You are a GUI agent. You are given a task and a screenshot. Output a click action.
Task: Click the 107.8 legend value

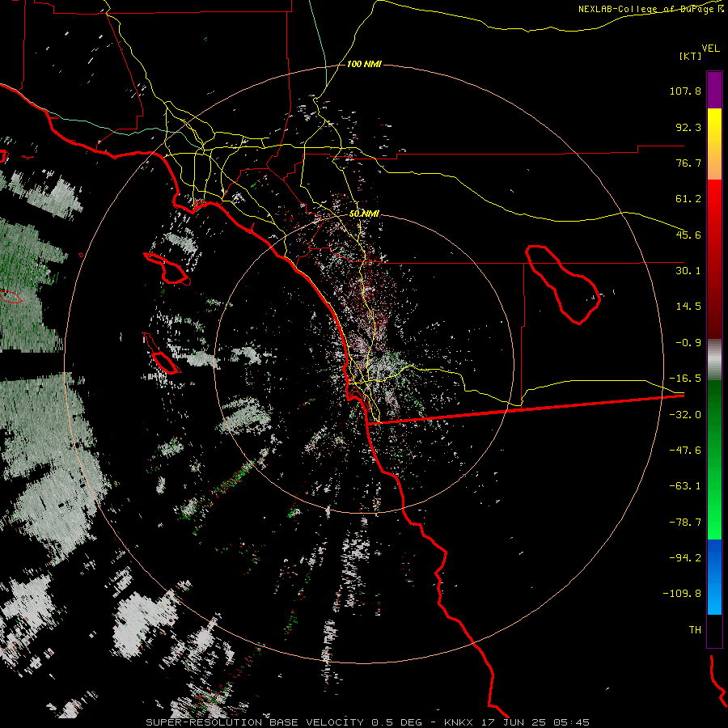tap(685, 91)
